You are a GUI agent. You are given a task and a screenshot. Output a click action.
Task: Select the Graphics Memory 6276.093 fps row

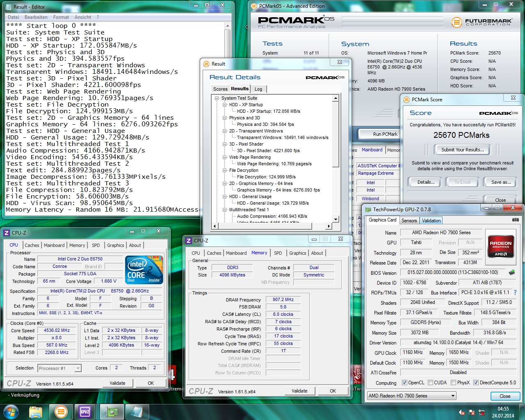click(278, 190)
